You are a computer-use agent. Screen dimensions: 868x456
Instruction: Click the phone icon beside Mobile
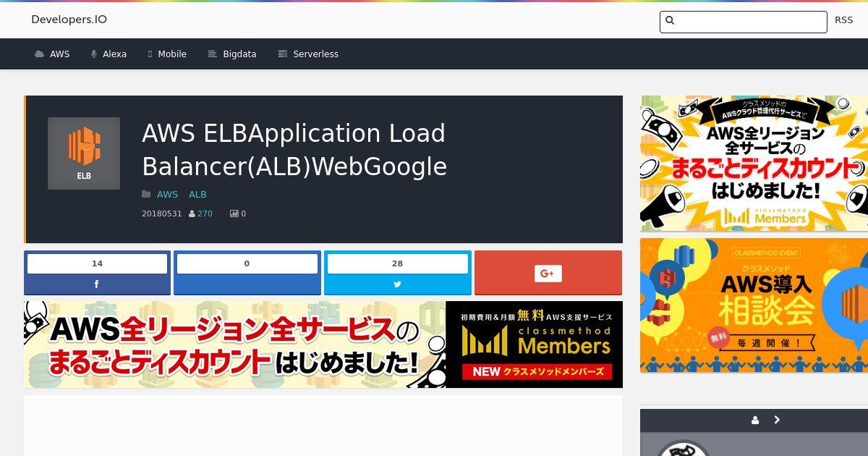(150, 54)
